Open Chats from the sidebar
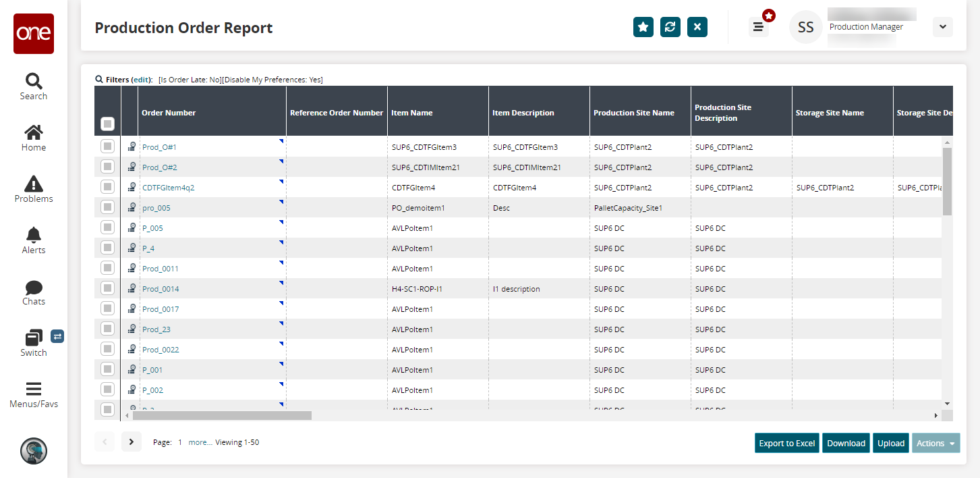This screenshot has width=980, height=478. [x=33, y=292]
